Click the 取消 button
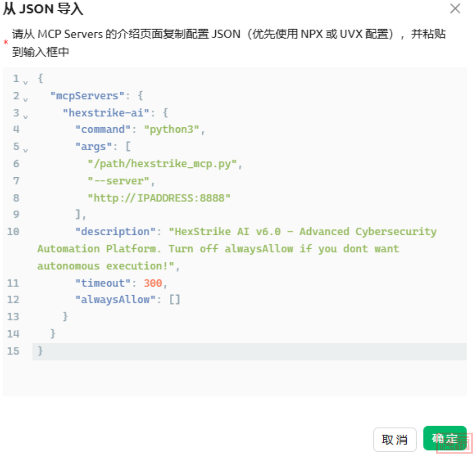 pos(395,440)
